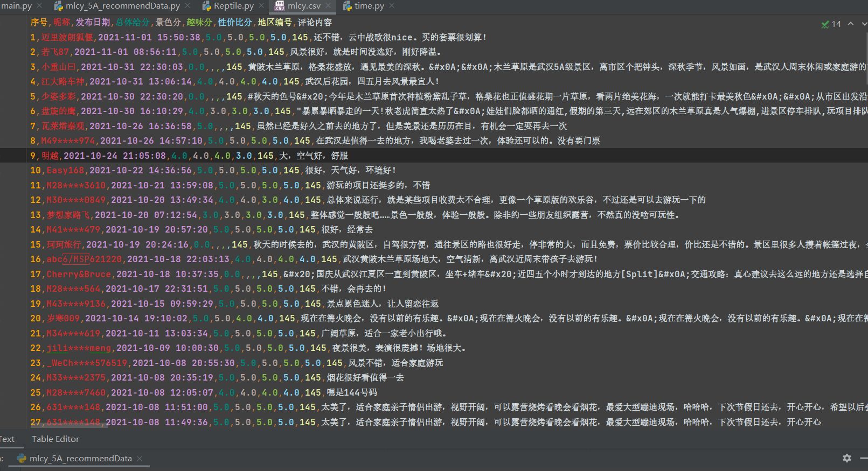Viewport: 868px width, 471px height.
Task: Hide the Run tool window
Action: pos(864,458)
